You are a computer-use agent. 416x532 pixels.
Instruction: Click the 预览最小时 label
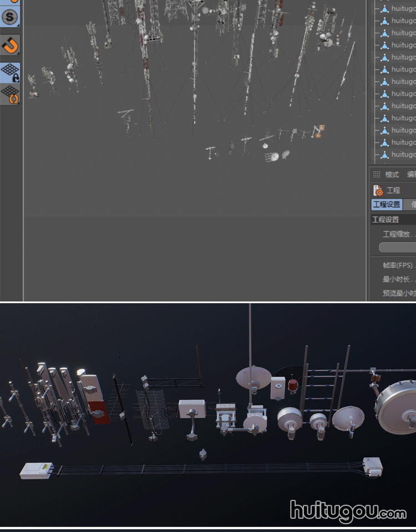coord(399,293)
